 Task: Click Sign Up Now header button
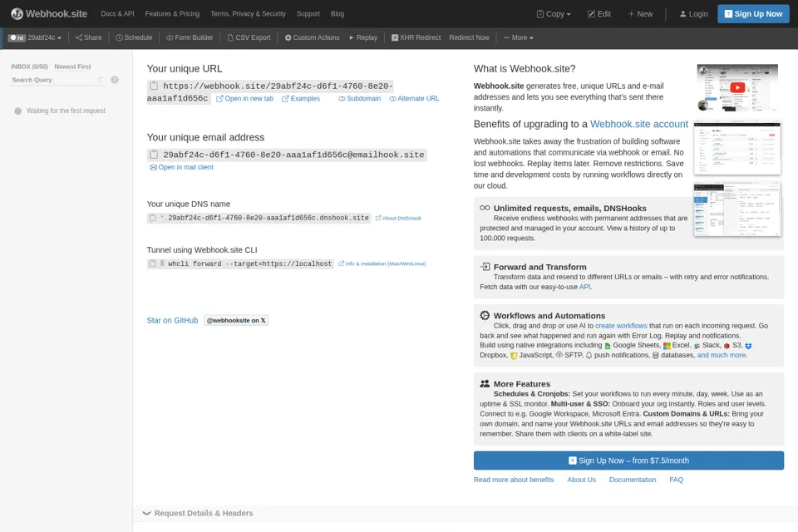pyautogui.click(x=753, y=14)
